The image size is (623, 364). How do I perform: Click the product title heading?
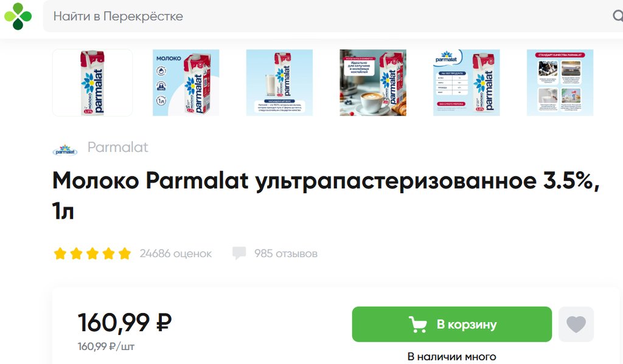(326, 195)
